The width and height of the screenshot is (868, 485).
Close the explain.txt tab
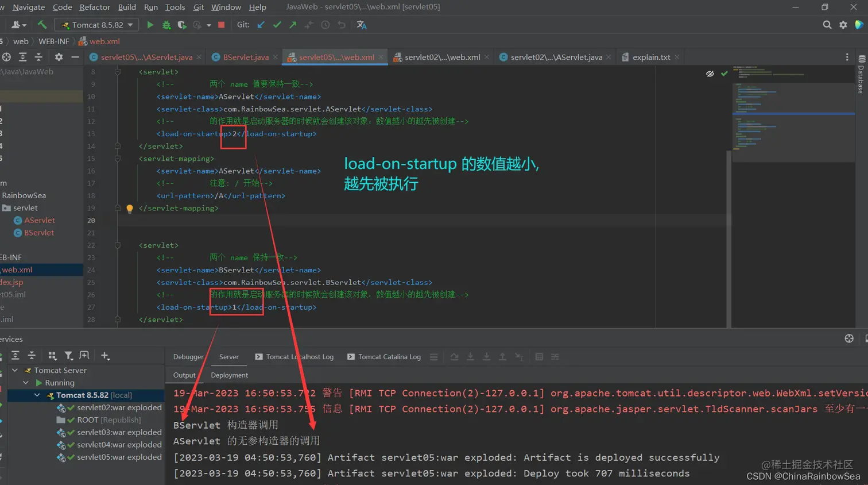point(677,57)
